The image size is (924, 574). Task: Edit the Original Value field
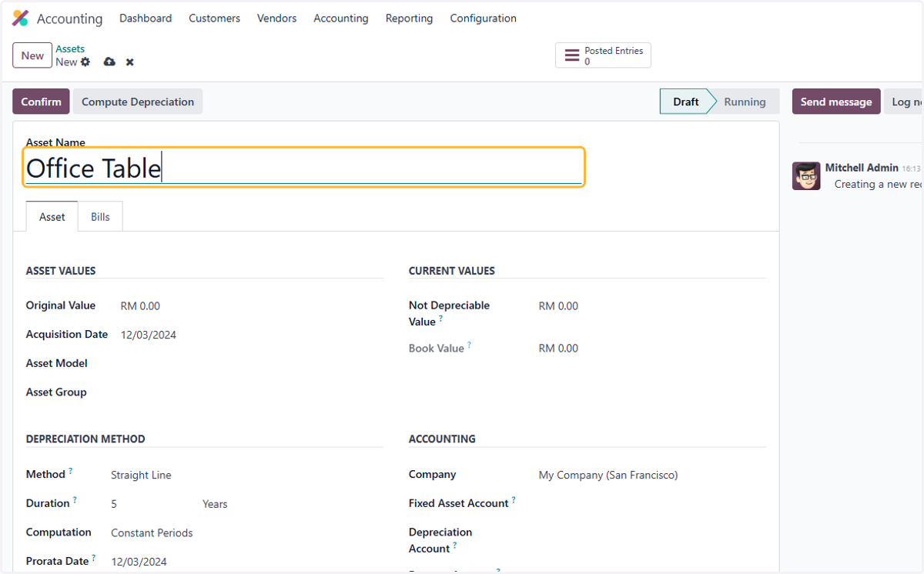point(250,306)
